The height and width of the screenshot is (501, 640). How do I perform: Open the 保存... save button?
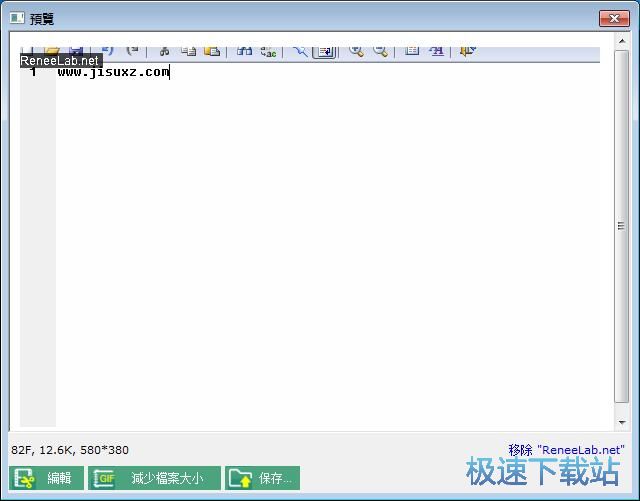tap(262, 478)
